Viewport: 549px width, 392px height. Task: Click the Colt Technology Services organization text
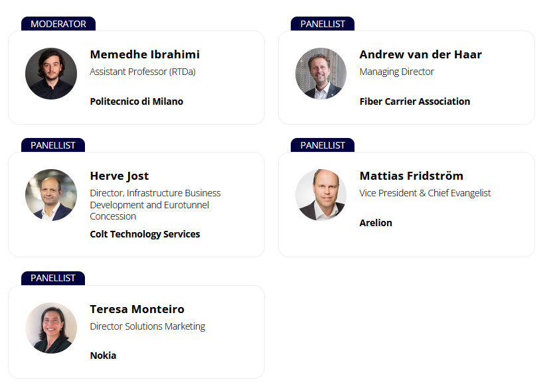145,234
